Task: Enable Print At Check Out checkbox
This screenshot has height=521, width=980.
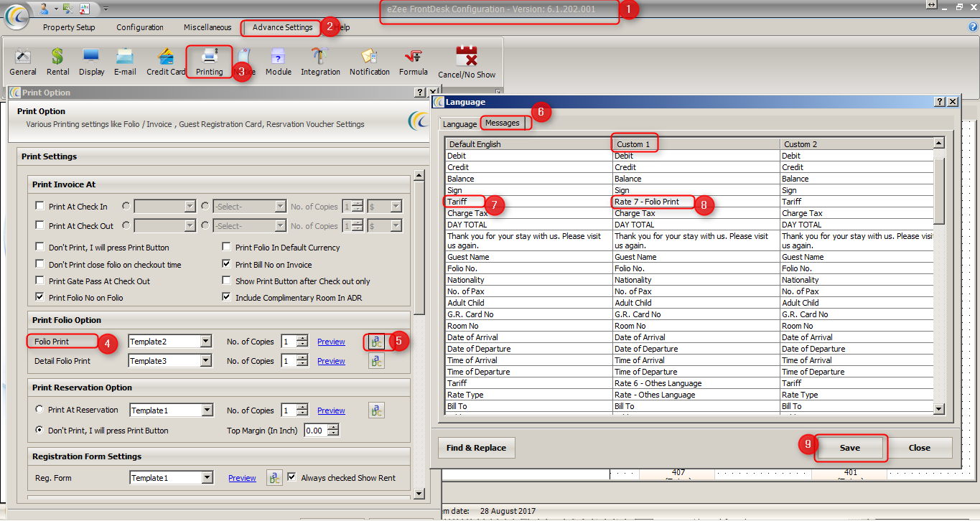Action: pos(40,226)
